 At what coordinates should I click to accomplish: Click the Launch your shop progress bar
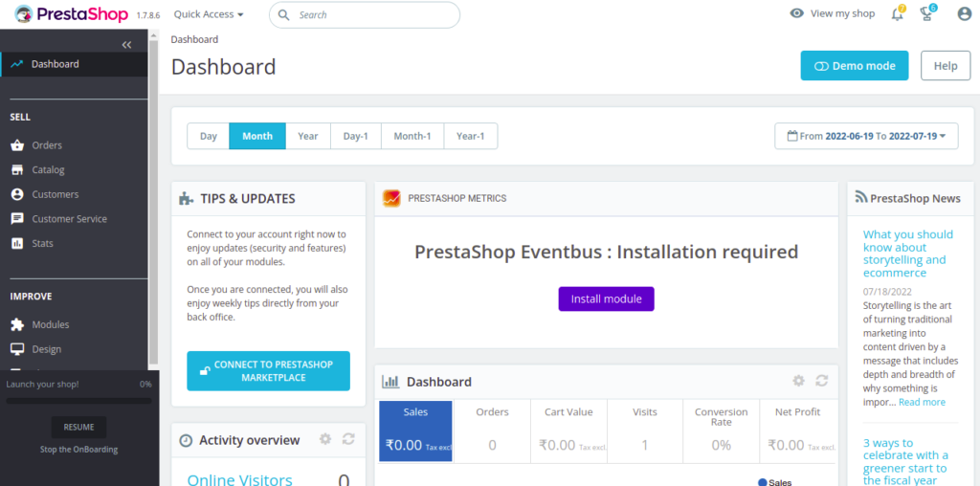[78, 401]
